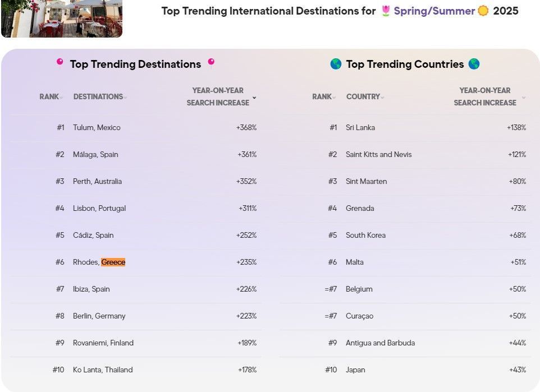Image resolution: width=540 pixels, height=392 pixels.
Task: Click the Ko Lanta, Thailand entry
Action: [102, 370]
